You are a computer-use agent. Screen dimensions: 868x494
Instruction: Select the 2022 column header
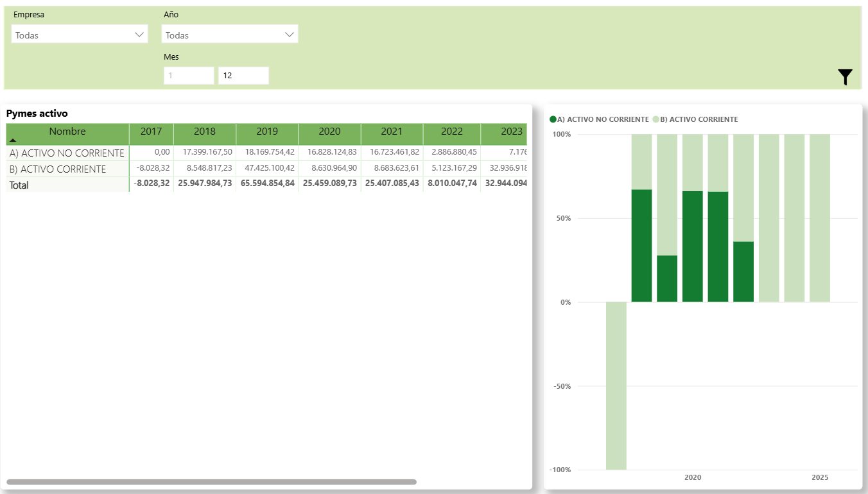click(451, 132)
